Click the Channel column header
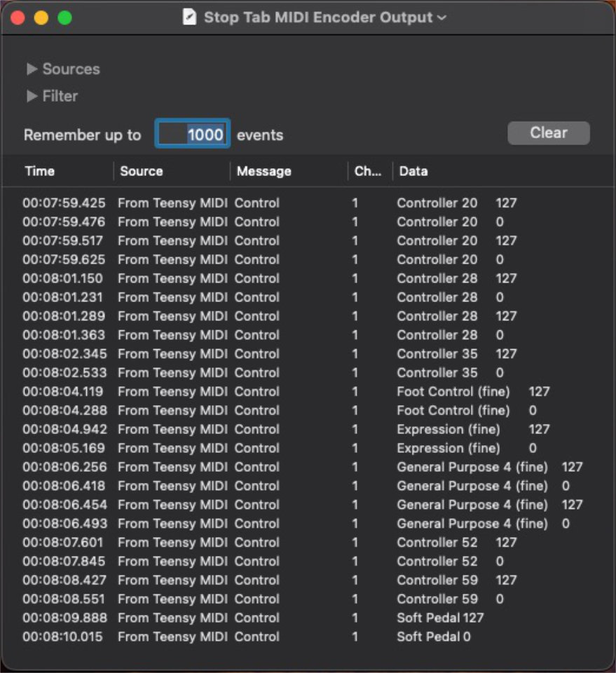The width and height of the screenshot is (616, 673). pos(367,171)
